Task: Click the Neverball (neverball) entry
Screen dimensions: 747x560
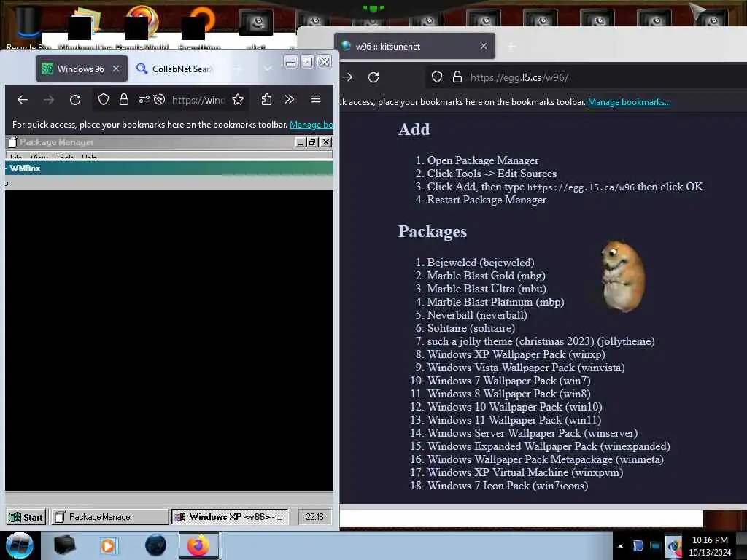Action: [x=477, y=315]
